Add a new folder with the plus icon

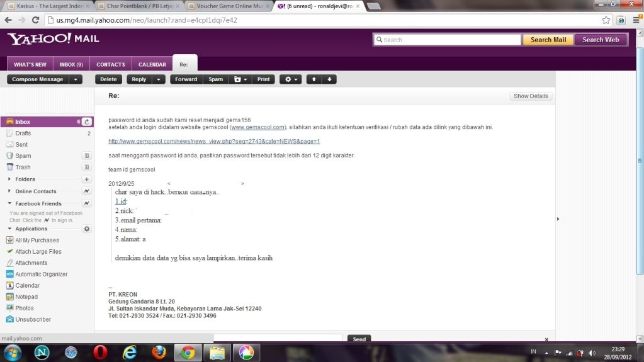pyautogui.click(x=87, y=179)
